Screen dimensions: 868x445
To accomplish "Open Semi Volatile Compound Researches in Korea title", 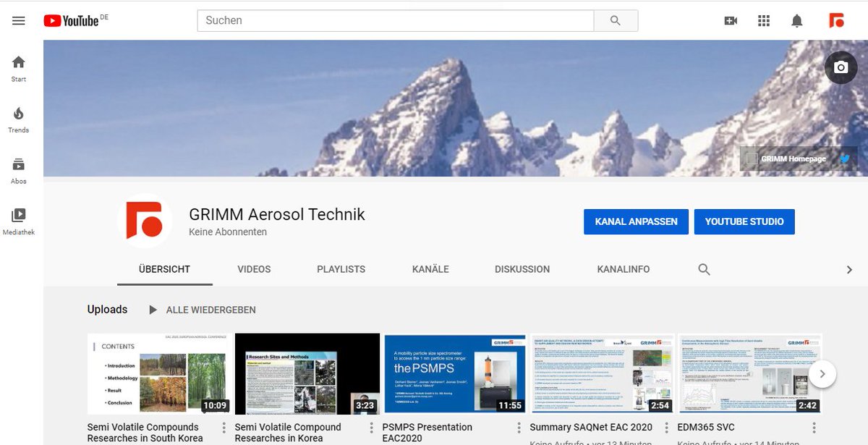I will point(288,433).
